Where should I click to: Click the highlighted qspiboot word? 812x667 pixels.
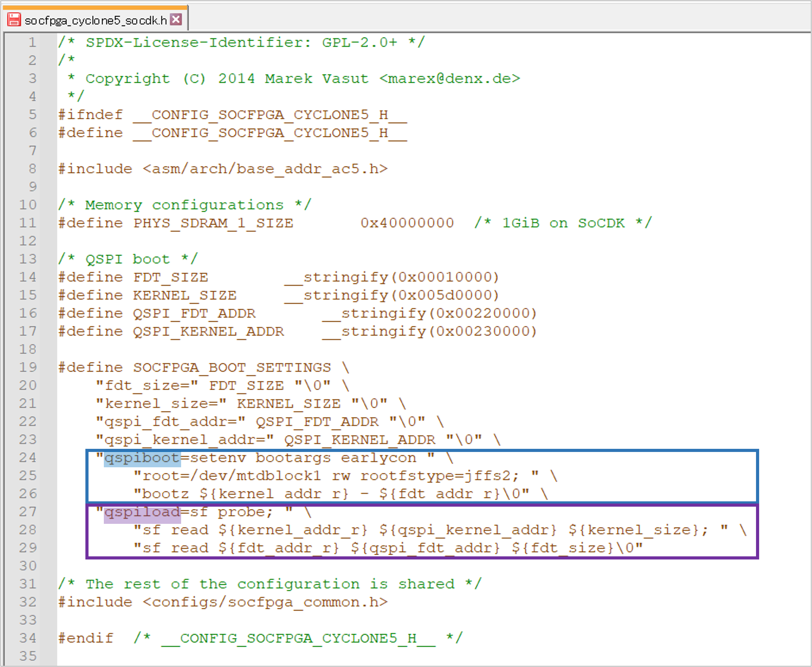point(142,458)
